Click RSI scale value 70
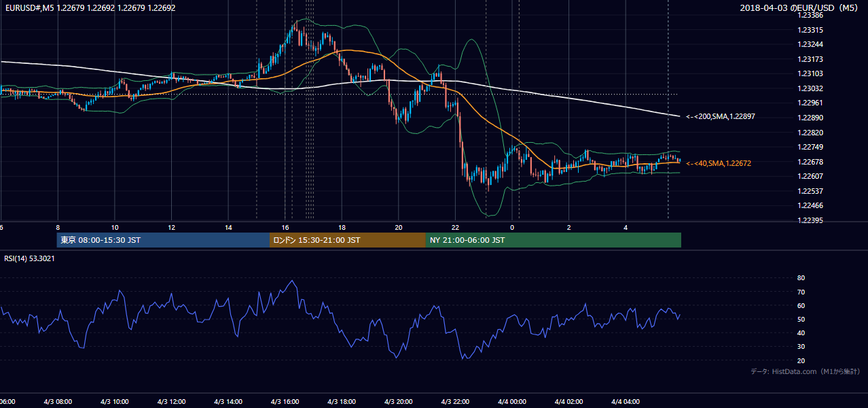Image resolution: width=868 pixels, height=408 pixels. pyautogui.click(x=801, y=292)
